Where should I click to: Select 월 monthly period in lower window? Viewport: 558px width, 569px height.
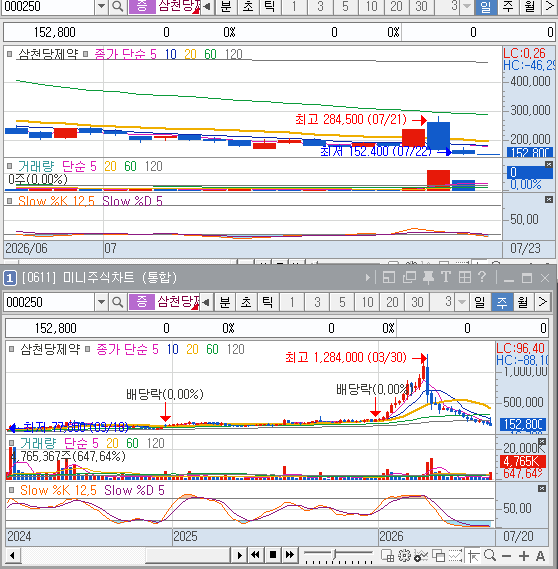click(524, 302)
